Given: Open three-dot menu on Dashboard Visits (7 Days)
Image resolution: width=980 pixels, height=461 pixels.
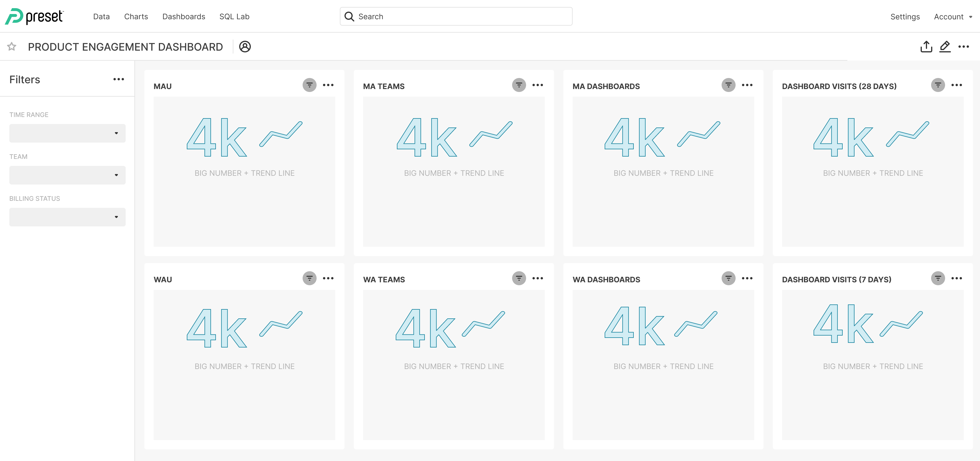Looking at the screenshot, I should [x=956, y=278].
